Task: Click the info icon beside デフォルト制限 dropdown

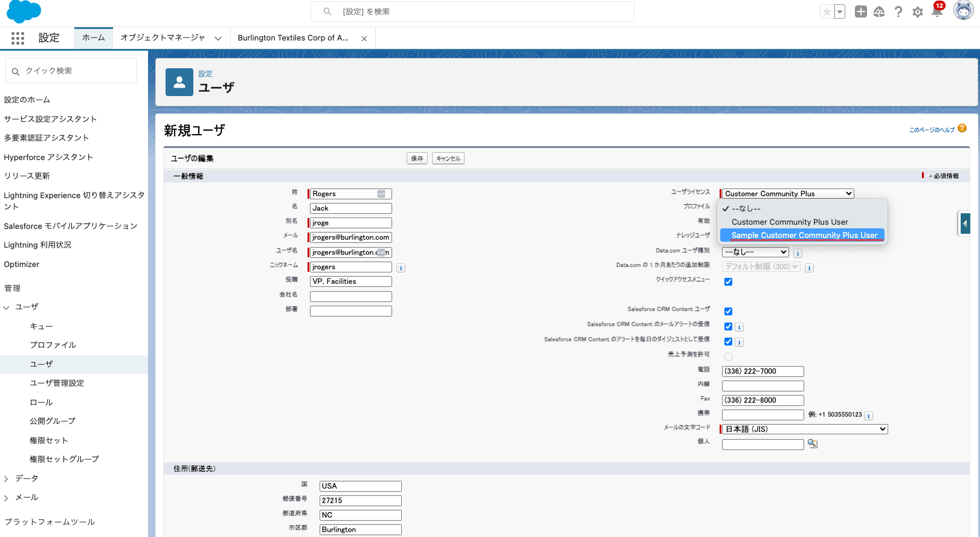Action: pos(809,268)
